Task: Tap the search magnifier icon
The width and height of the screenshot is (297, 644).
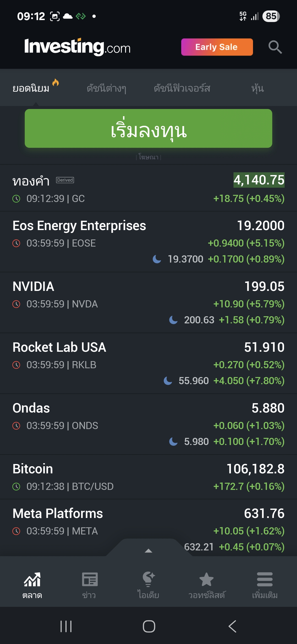Action: click(275, 47)
